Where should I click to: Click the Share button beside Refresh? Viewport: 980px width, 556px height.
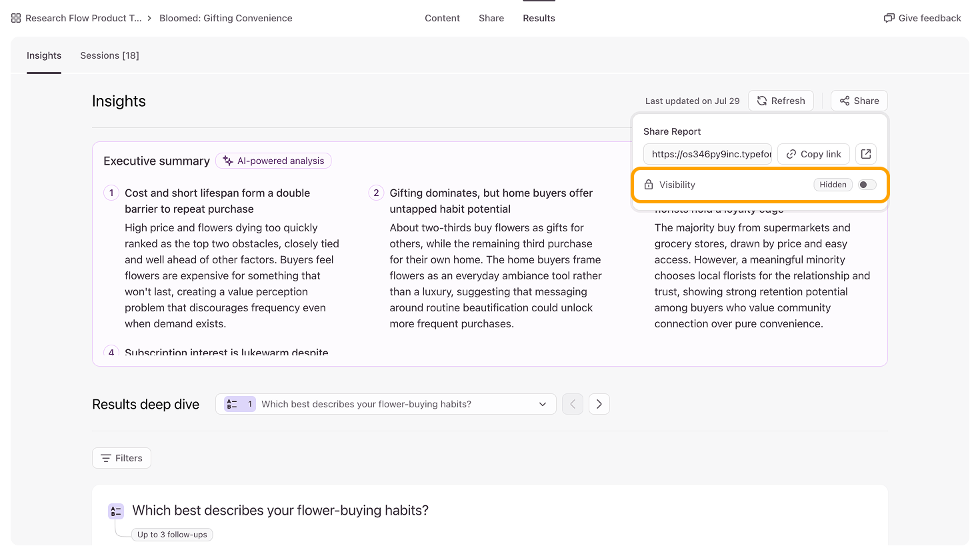859,101
